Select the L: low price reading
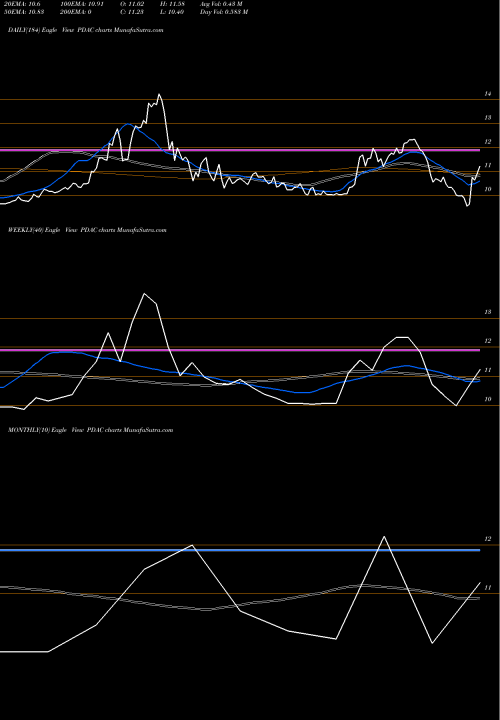This screenshot has width=500, height=720. [x=172, y=12]
